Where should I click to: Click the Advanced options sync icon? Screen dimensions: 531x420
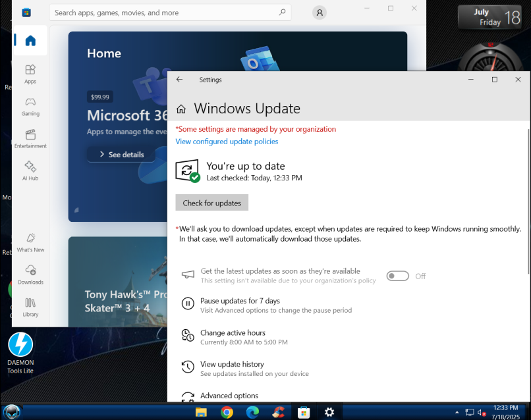click(188, 397)
